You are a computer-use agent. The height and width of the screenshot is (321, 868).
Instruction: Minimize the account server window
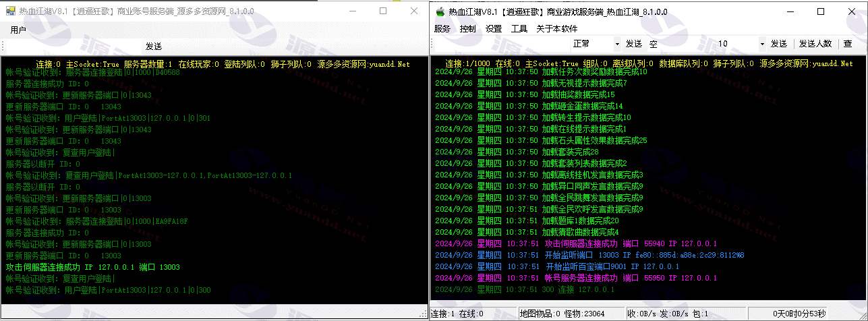point(352,11)
